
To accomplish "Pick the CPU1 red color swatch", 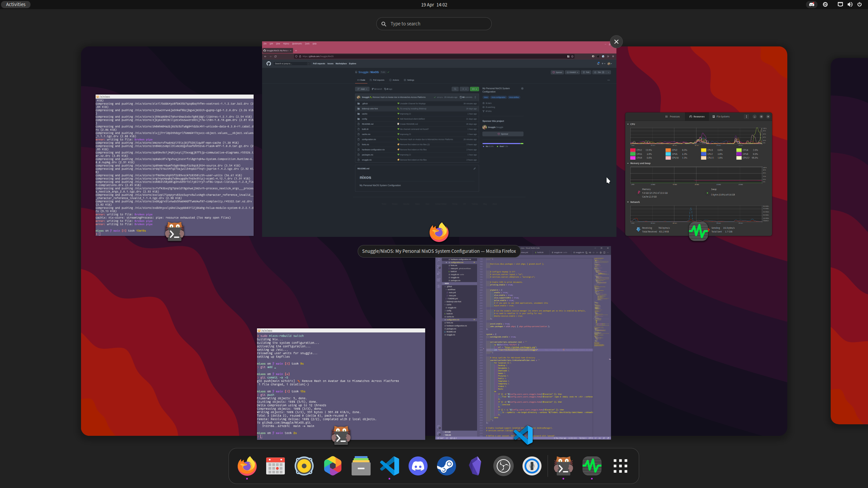I will pyautogui.click(x=633, y=150).
